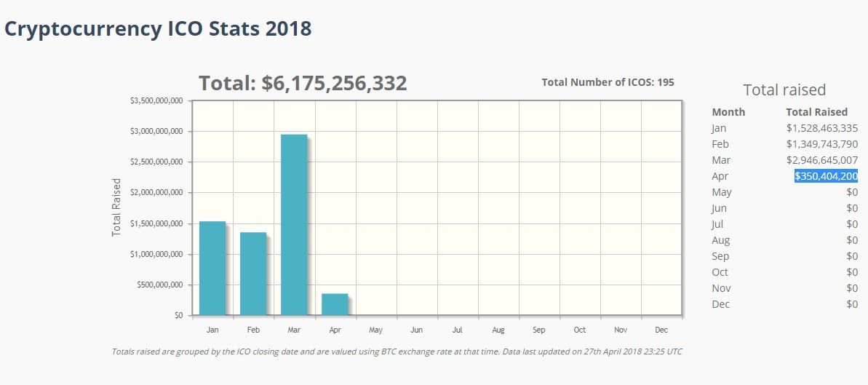Click the May label on the x-axis
868x385 pixels.
point(376,330)
